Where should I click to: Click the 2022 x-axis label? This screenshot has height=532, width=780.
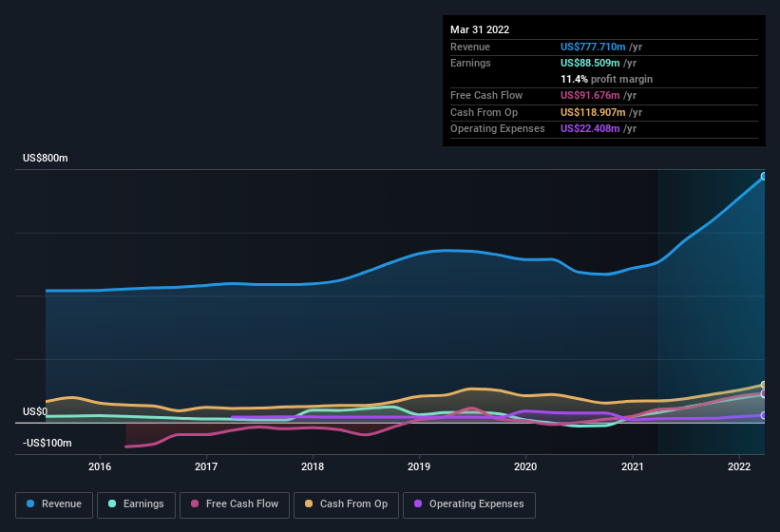tap(739, 466)
